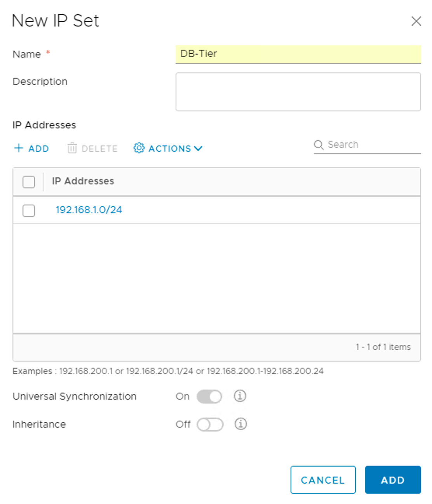Open the 192.168.1.0/24 address link
Screen dimensions: 432x504
pyautogui.click(x=89, y=210)
